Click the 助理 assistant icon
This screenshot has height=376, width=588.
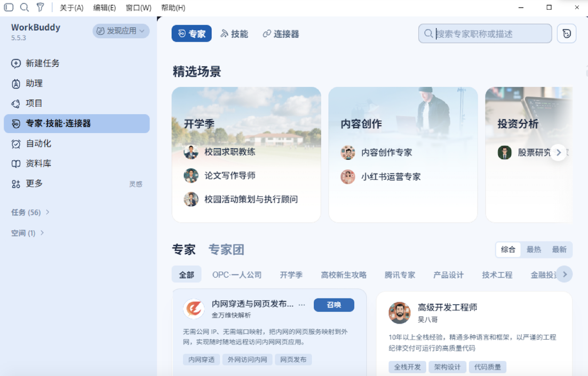pos(16,84)
